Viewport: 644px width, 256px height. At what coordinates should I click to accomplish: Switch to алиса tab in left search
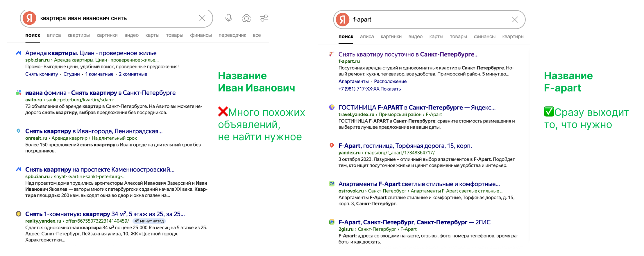54,35
